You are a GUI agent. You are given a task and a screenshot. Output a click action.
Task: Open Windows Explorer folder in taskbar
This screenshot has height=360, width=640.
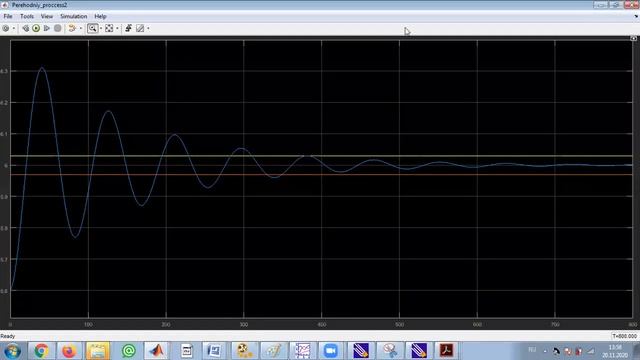(98, 351)
